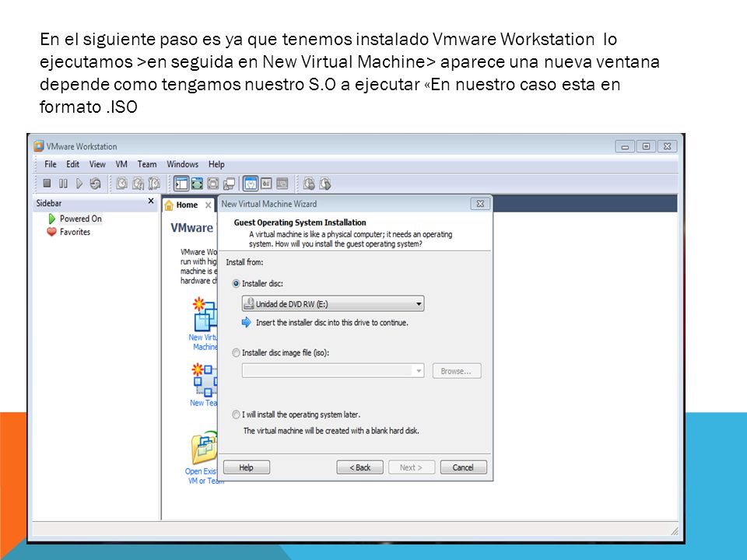Click the Revert to Snapshot icon
Screen dimensions: 747x560
pyautogui.click(x=139, y=184)
